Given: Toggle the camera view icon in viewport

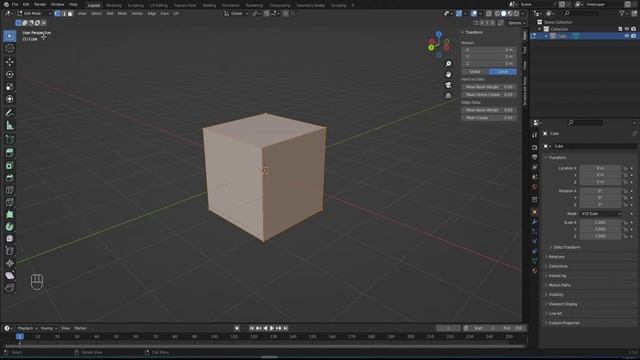Looking at the screenshot, I should [x=448, y=85].
